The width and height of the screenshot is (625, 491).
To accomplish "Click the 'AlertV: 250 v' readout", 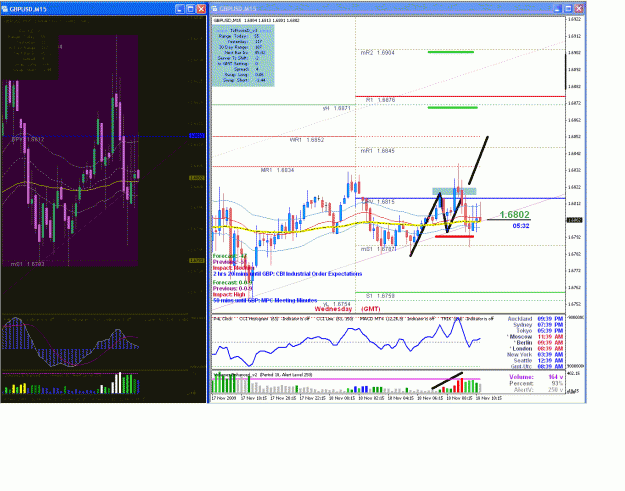I will [x=538, y=390].
